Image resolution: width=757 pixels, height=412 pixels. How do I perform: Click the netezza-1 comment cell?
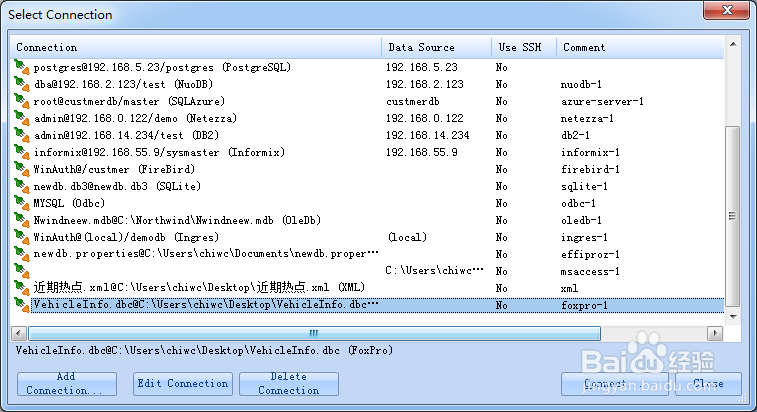587,118
